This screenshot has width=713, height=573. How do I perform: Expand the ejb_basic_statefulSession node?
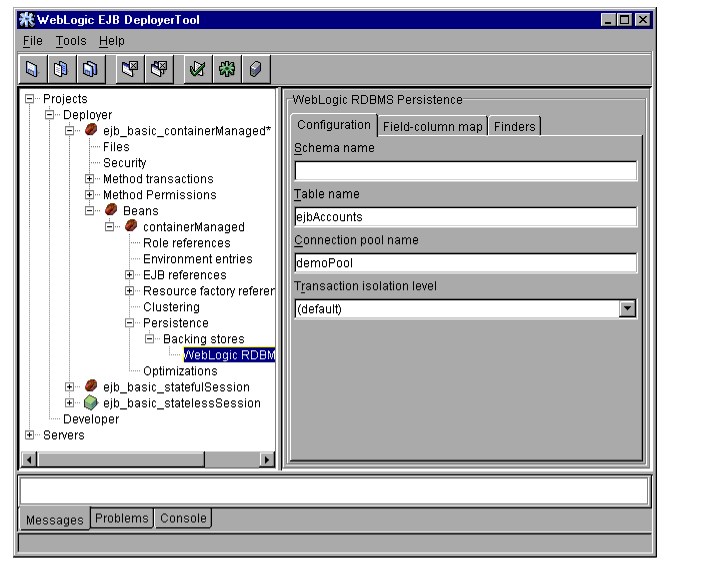click(70, 387)
